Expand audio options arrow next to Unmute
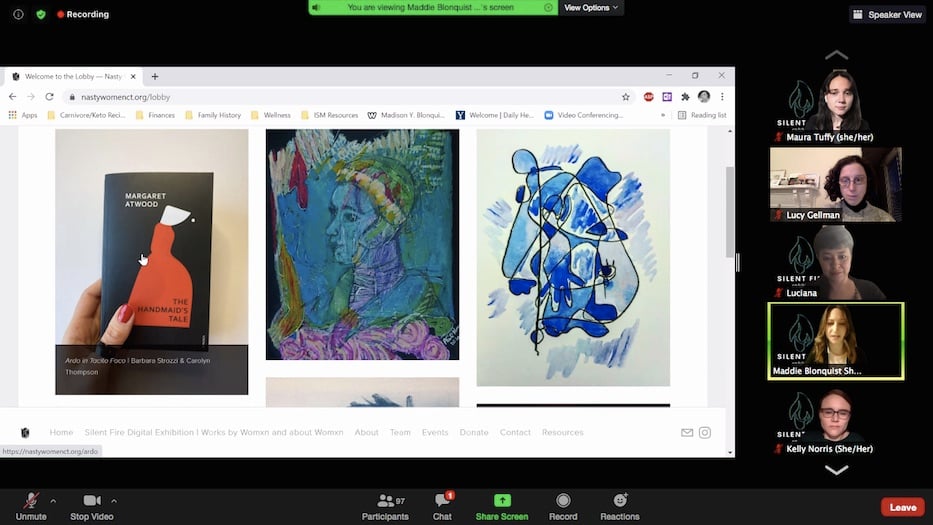Viewport: 933px width, 525px height. pos(53,501)
